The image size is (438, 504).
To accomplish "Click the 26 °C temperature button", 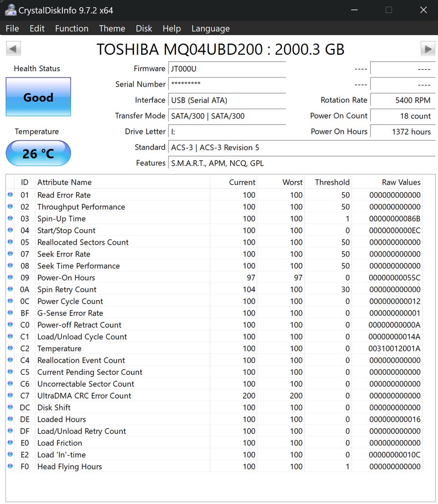I will point(38,153).
